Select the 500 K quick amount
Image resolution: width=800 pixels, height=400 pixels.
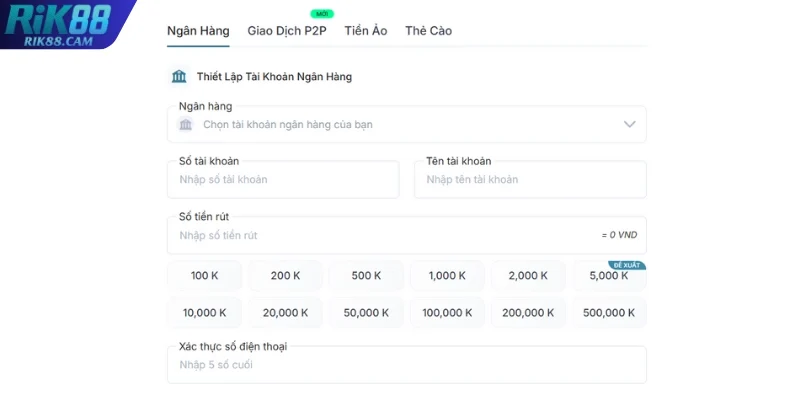[x=366, y=276]
